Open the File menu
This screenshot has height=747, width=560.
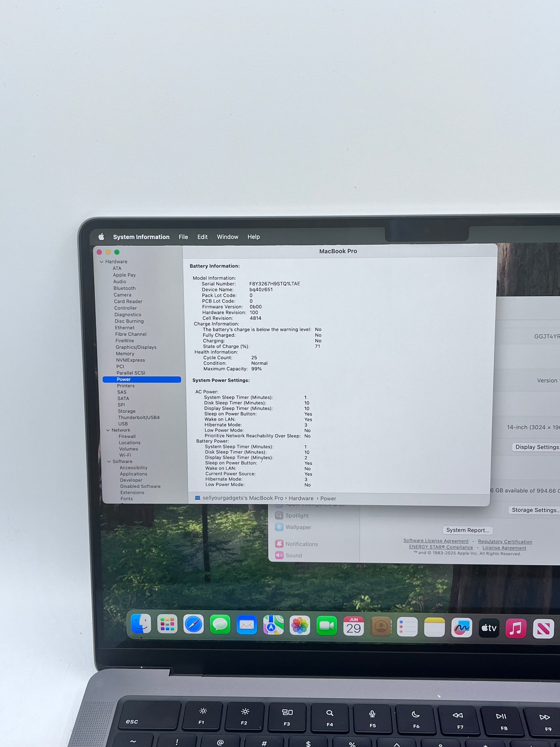[183, 237]
